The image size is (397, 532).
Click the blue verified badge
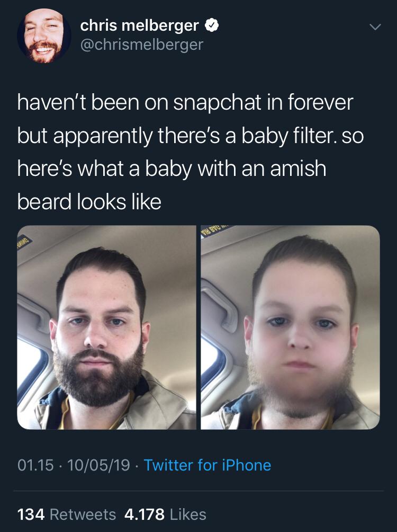pyautogui.click(x=212, y=26)
